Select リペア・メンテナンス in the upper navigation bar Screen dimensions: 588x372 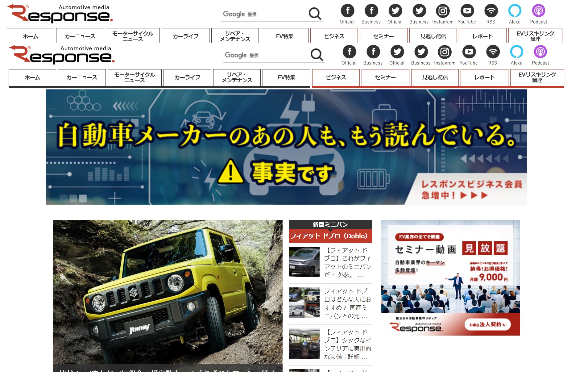(235, 36)
